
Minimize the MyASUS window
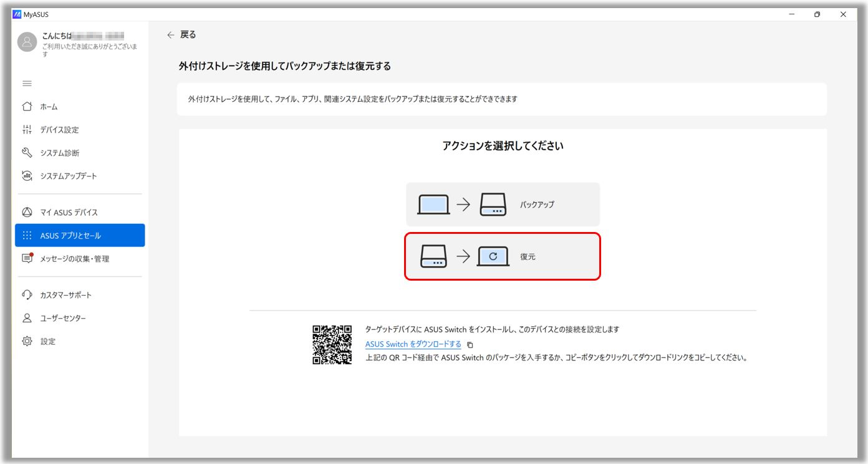[792, 14]
